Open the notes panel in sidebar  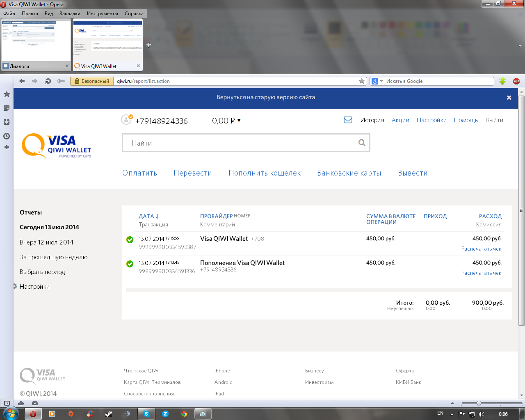tap(7, 108)
